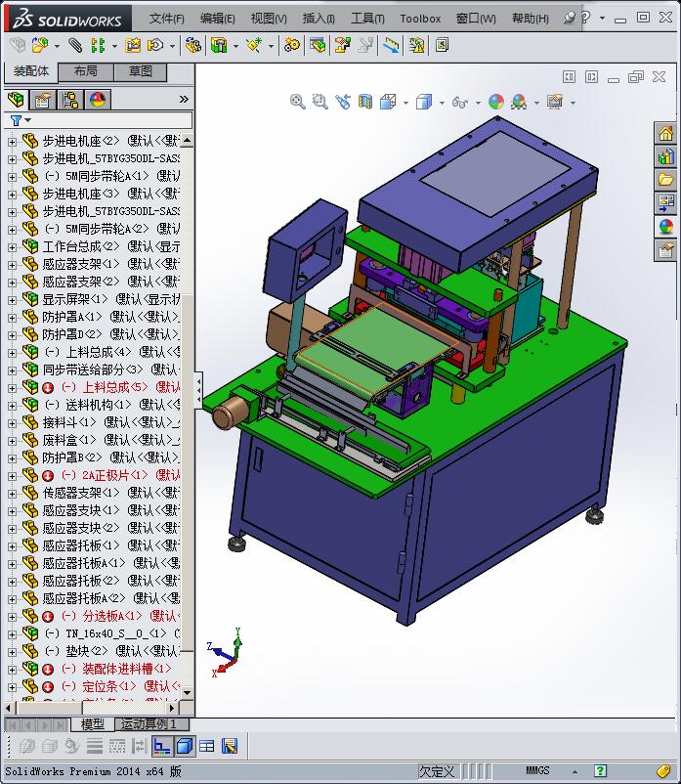
Task: Toggle 3D view cube icon in bottom toolbar
Action: [185, 746]
